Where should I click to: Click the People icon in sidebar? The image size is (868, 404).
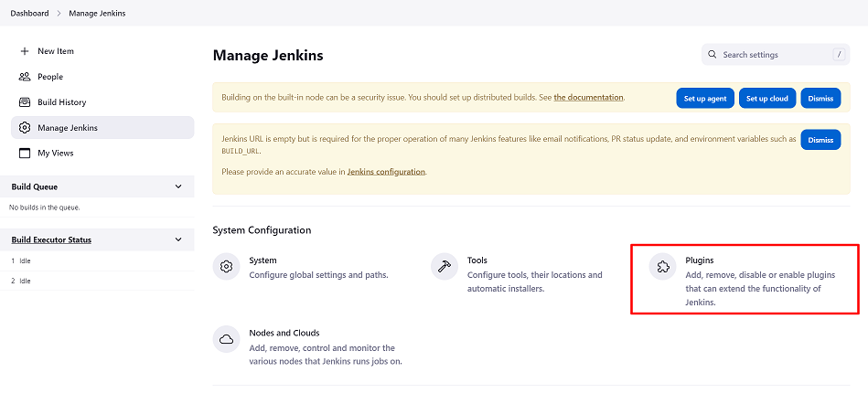click(25, 77)
